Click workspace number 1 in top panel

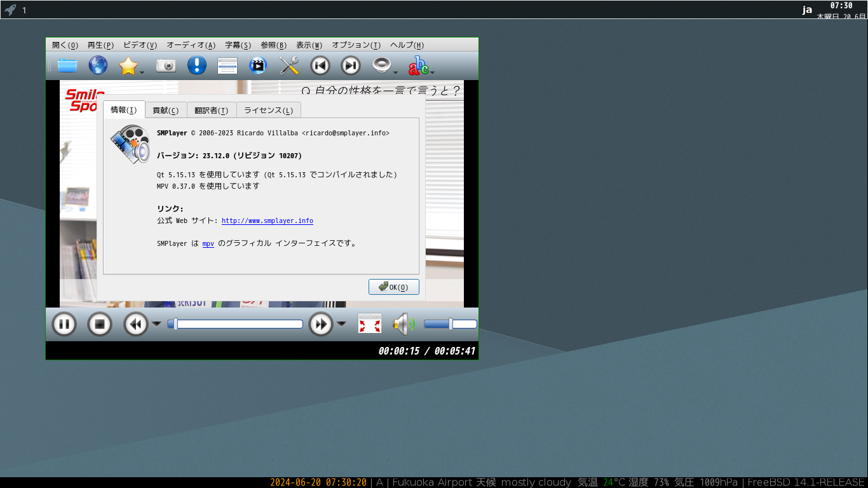click(x=24, y=10)
